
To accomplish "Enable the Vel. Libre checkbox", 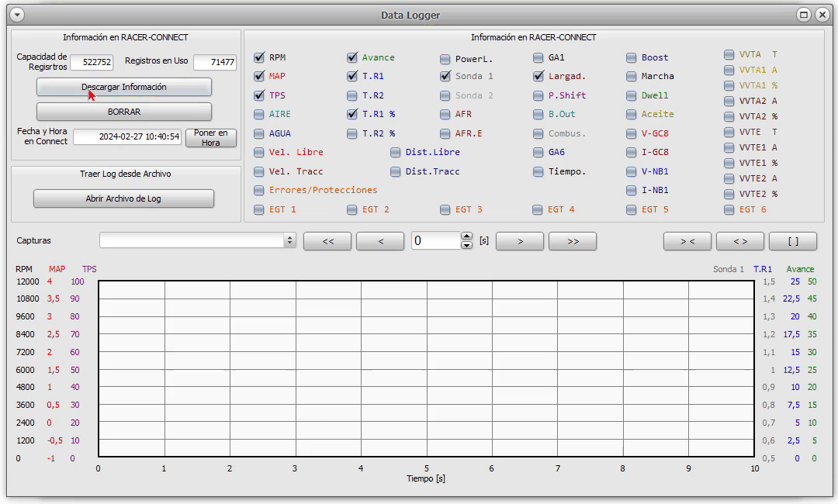I will pos(259,152).
